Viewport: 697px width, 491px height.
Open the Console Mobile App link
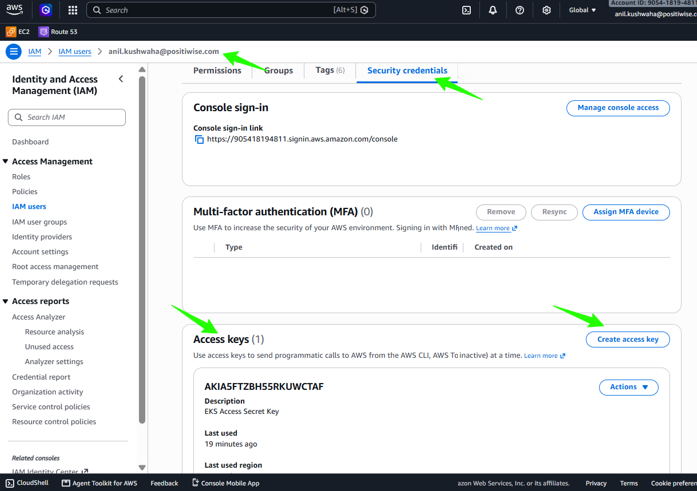(x=225, y=483)
